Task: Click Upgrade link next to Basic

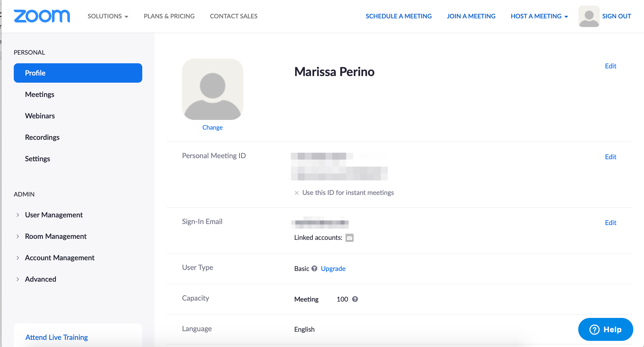Action: (x=333, y=268)
